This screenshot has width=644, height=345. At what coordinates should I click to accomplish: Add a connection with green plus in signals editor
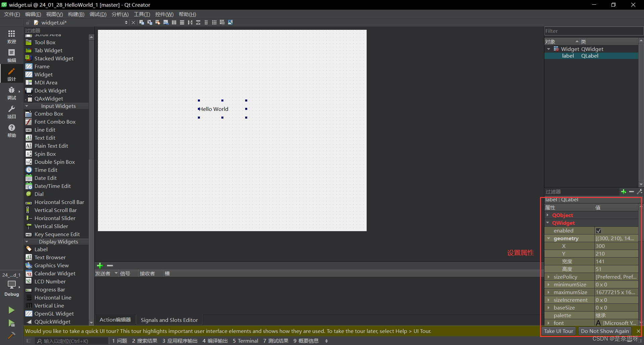click(100, 266)
